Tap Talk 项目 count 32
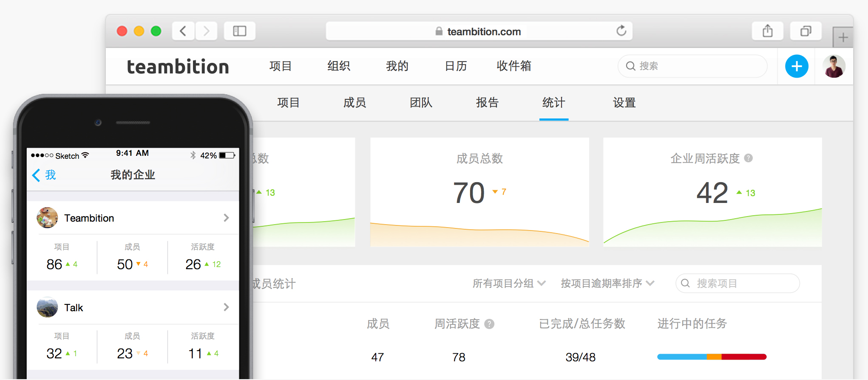868x380 pixels. (x=54, y=354)
